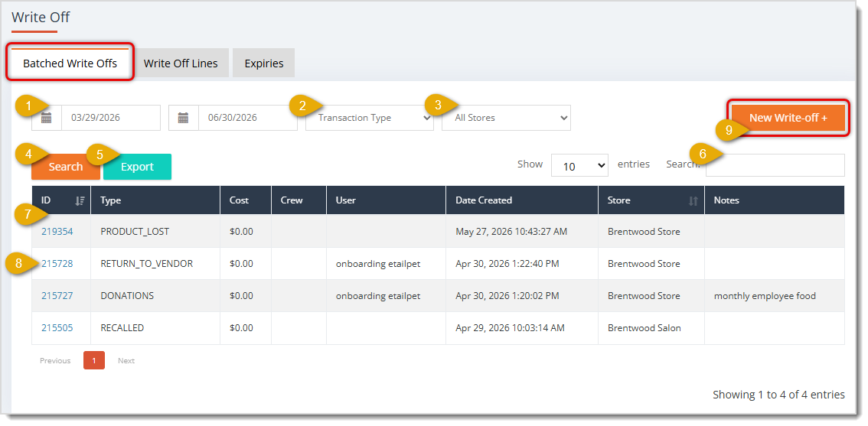Click the Export button
The image size is (868, 426).
point(137,167)
